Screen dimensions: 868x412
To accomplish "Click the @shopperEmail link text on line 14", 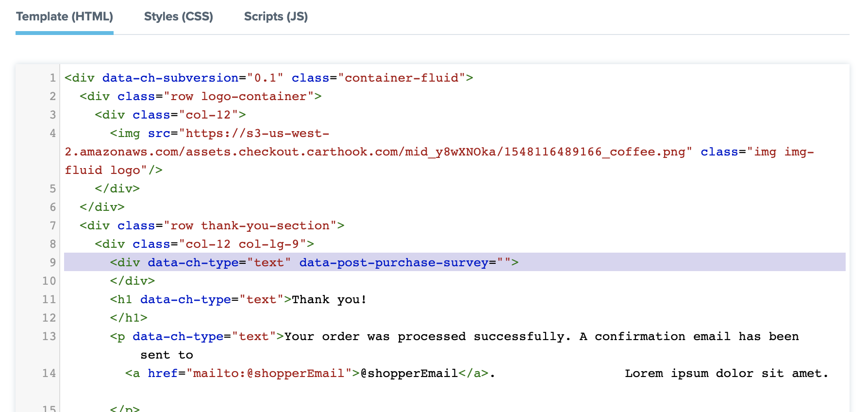I will 409,373.
